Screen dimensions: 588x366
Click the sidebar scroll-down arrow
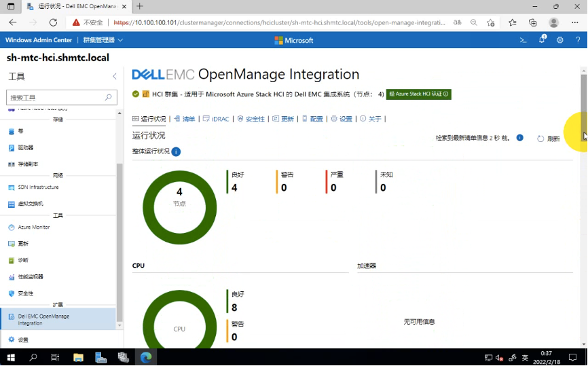tap(120, 325)
